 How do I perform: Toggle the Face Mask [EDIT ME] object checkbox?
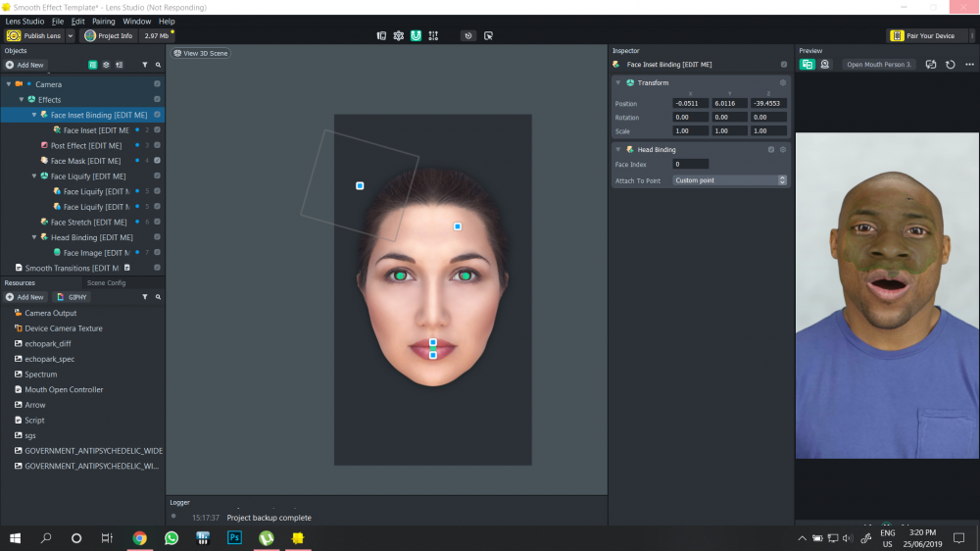pos(157,161)
